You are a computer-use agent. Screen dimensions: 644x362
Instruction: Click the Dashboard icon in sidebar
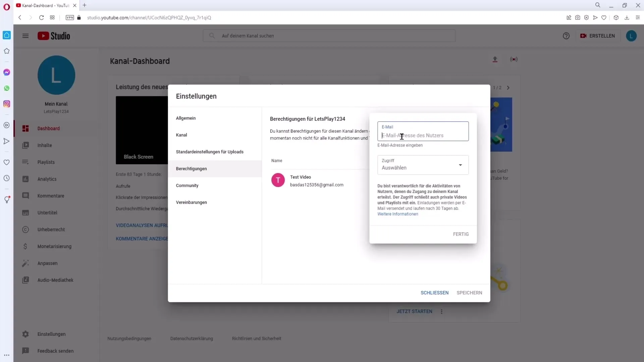[25, 128]
